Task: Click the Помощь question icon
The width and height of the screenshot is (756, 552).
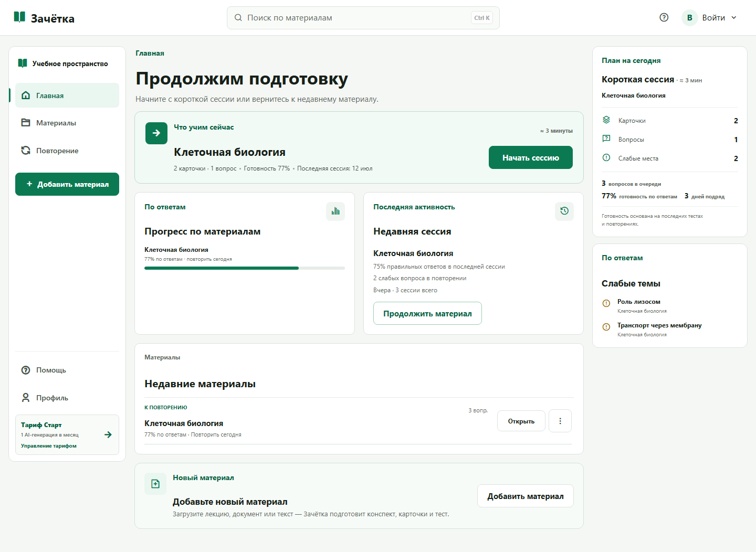Action: [26, 370]
